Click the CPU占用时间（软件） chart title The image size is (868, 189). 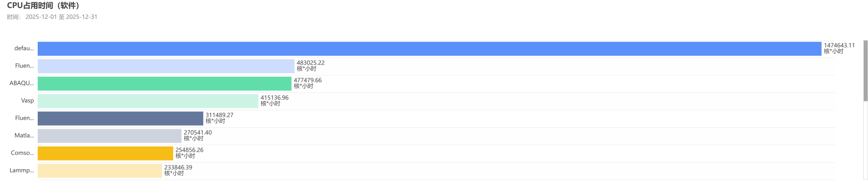pos(43,6)
